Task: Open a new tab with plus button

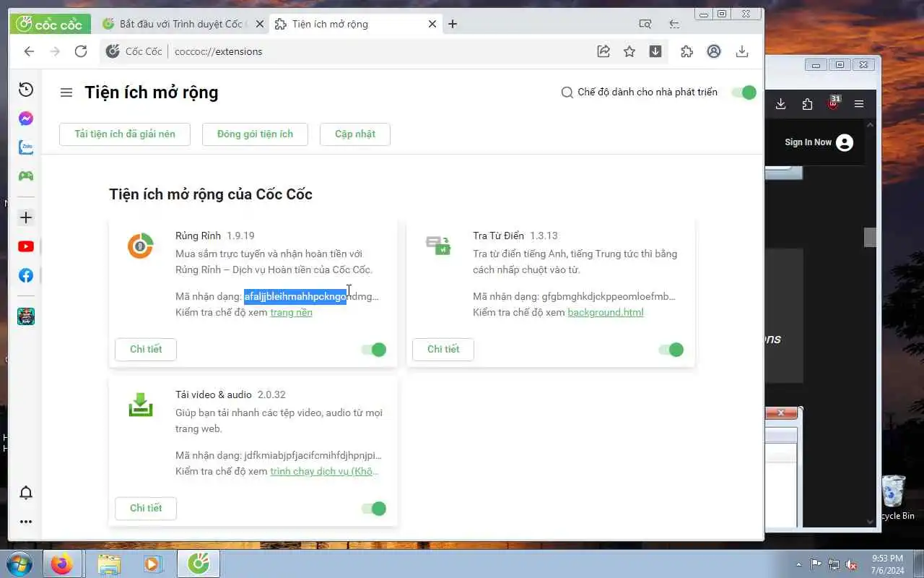Action: 453,24
